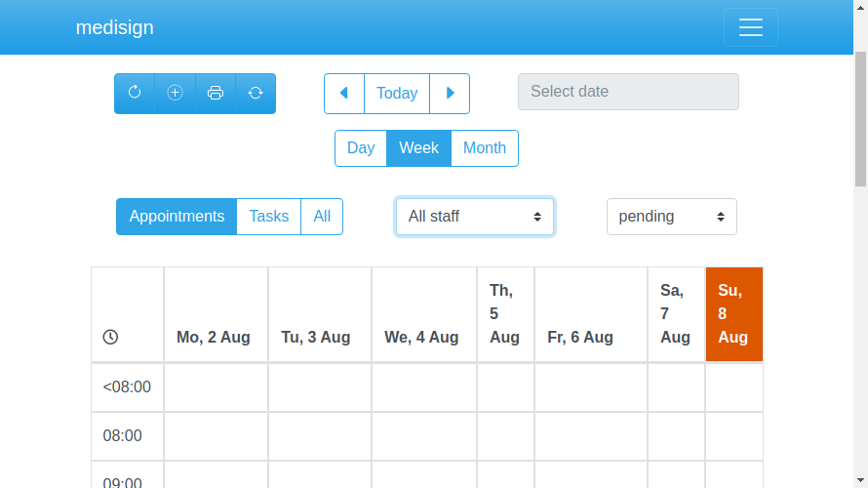
Task: Click the Select date input field
Action: point(628,92)
